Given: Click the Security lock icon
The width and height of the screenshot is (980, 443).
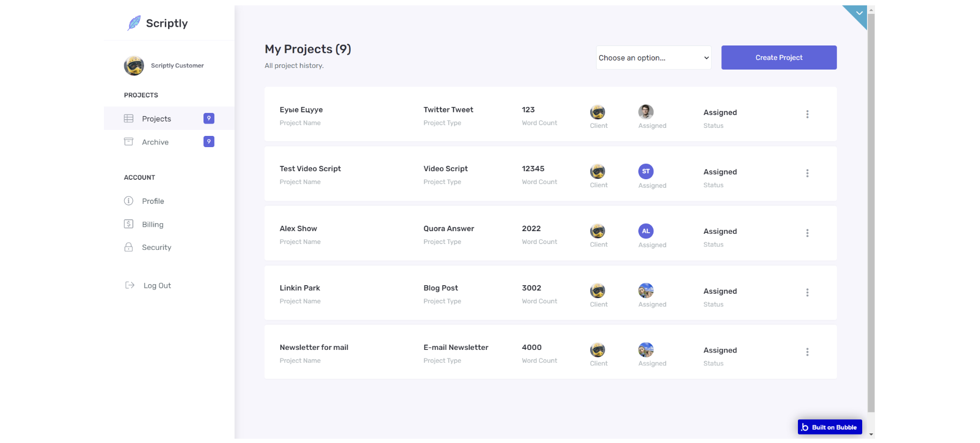Looking at the screenshot, I should [129, 247].
